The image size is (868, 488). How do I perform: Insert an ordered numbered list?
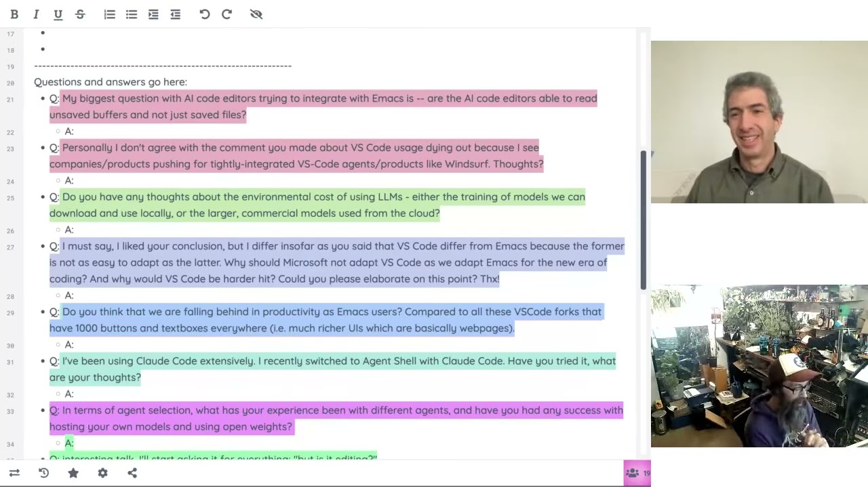tap(109, 14)
